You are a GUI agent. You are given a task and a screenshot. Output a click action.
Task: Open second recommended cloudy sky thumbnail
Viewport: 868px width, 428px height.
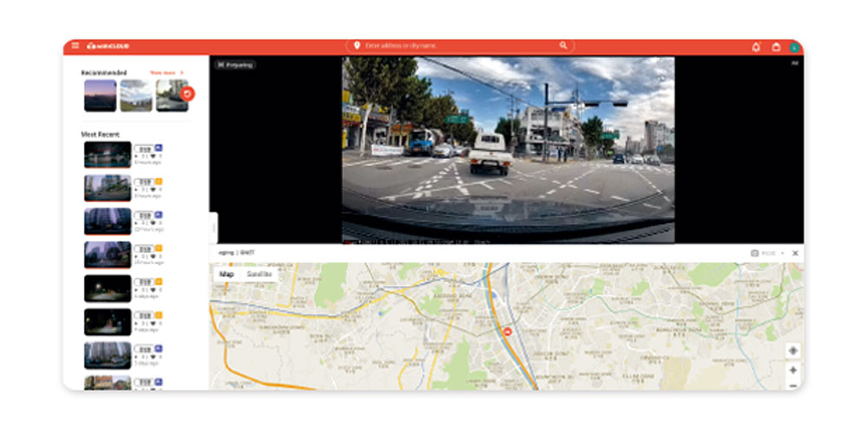tap(136, 95)
